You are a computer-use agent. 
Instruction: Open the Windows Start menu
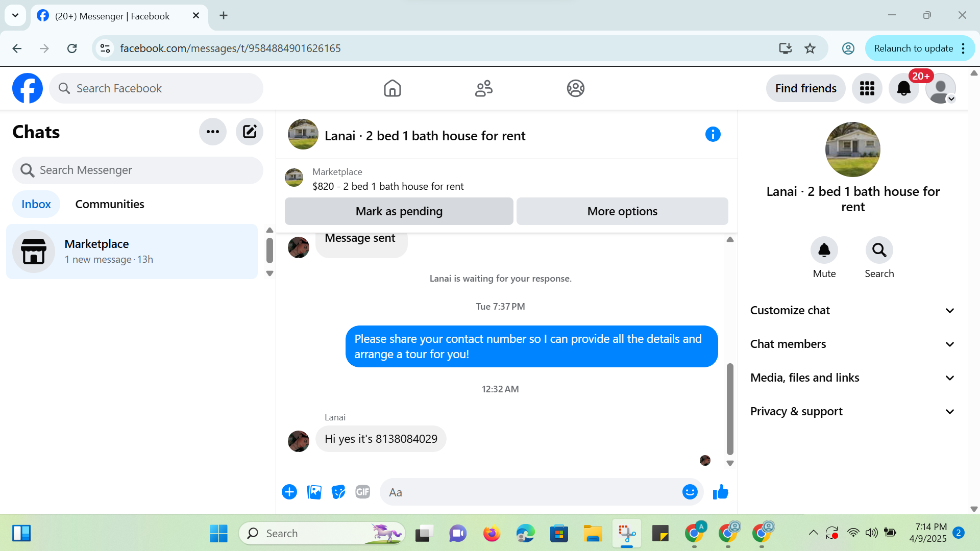tap(218, 534)
